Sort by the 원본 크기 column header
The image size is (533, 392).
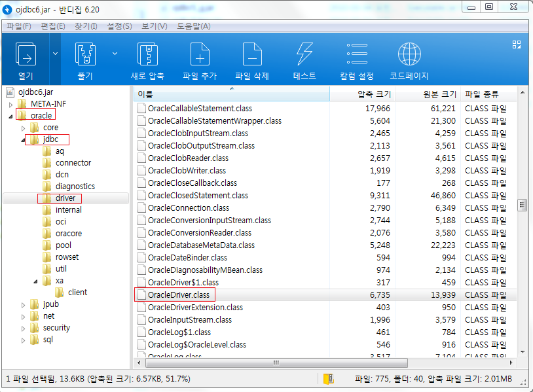[428, 94]
